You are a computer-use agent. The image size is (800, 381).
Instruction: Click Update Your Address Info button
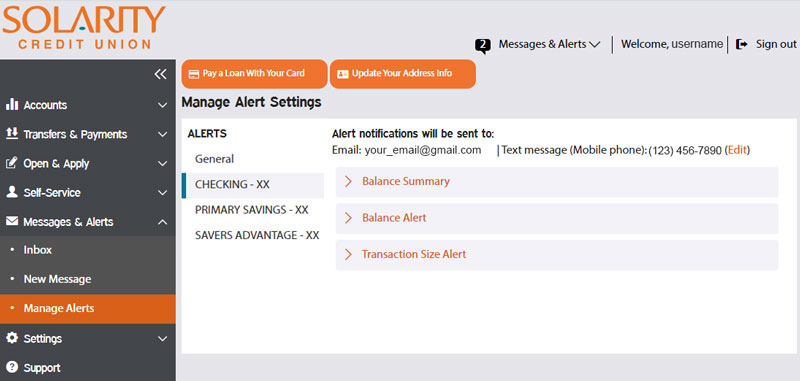click(x=403, y=74)
